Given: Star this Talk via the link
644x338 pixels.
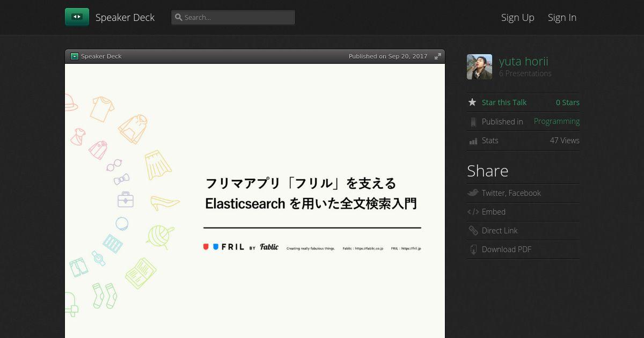Looking at the screenshot, I should click(x=504, y=102).
